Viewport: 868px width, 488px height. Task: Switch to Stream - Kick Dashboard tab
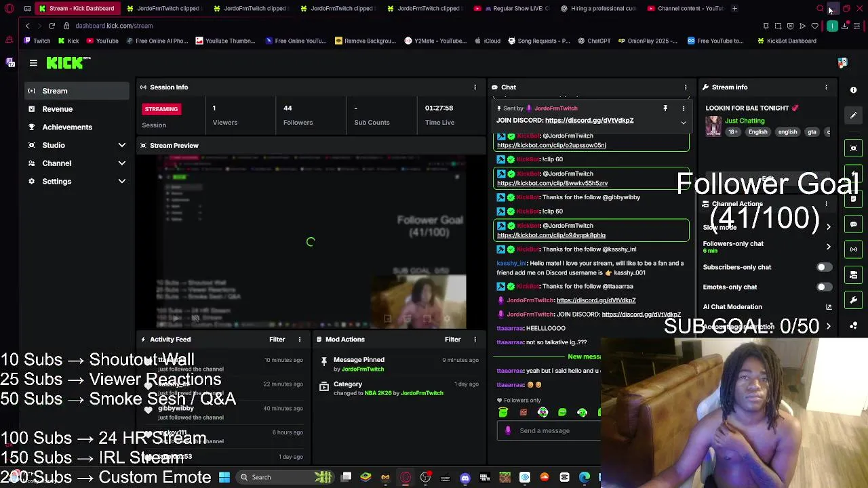coord(77,8)
